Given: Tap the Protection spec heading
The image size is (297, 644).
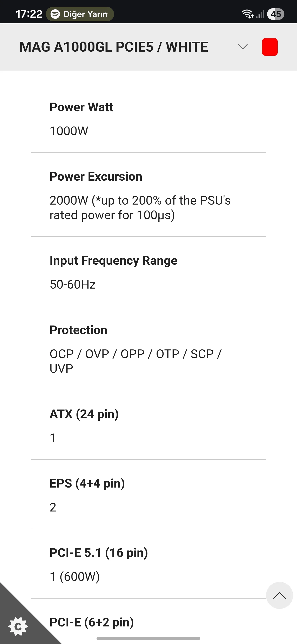Looking at the screenshot, I should coord(78,330).
